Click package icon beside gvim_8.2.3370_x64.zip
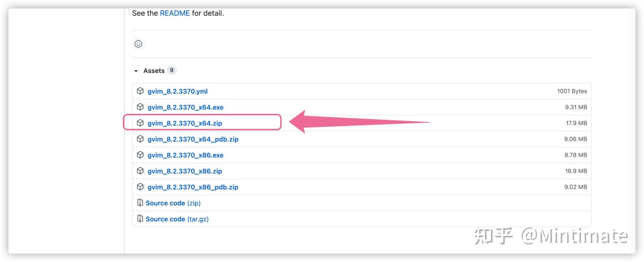This screenshot has height=262, width=644. point(140,123)
